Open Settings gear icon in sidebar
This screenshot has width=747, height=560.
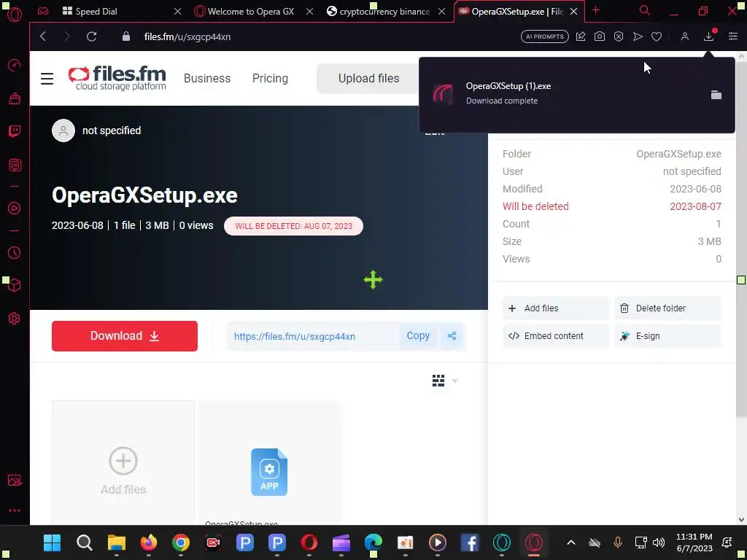click(15, 318)
